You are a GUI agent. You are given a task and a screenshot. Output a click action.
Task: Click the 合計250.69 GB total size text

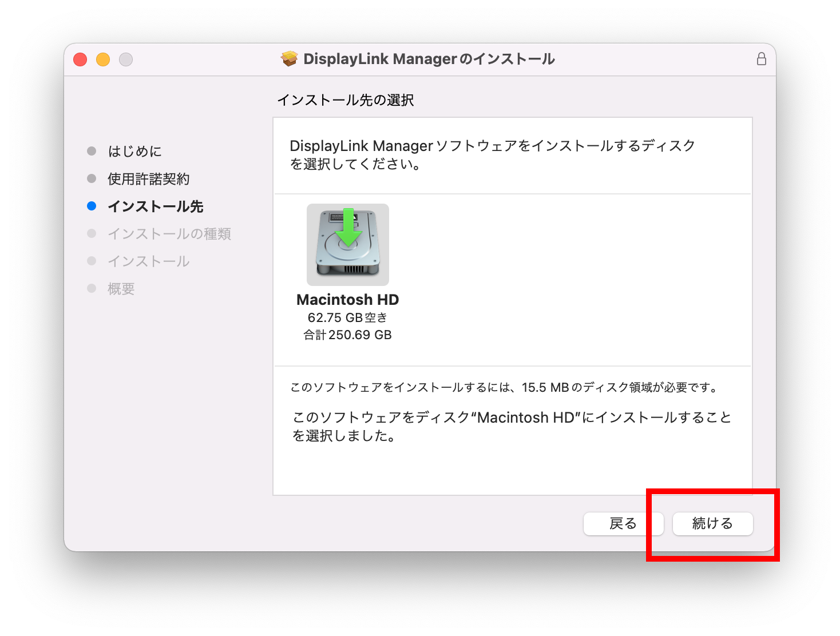348,335
